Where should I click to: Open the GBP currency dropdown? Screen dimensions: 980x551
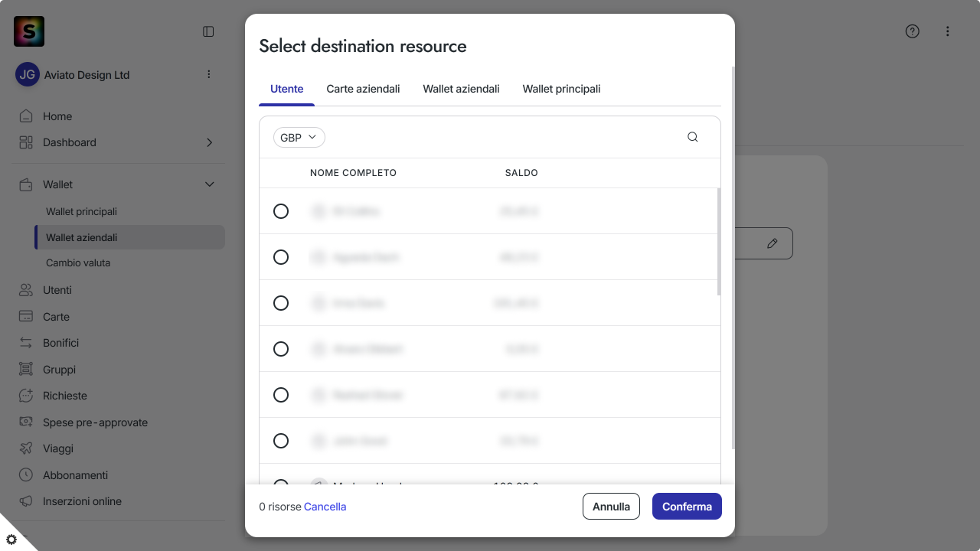299,137
